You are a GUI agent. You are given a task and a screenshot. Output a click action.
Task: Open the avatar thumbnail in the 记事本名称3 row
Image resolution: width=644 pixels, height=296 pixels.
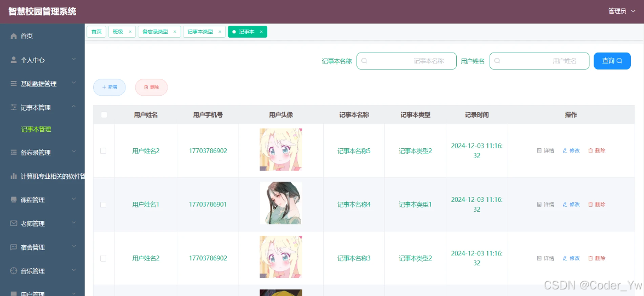click(x=281, y=257)
